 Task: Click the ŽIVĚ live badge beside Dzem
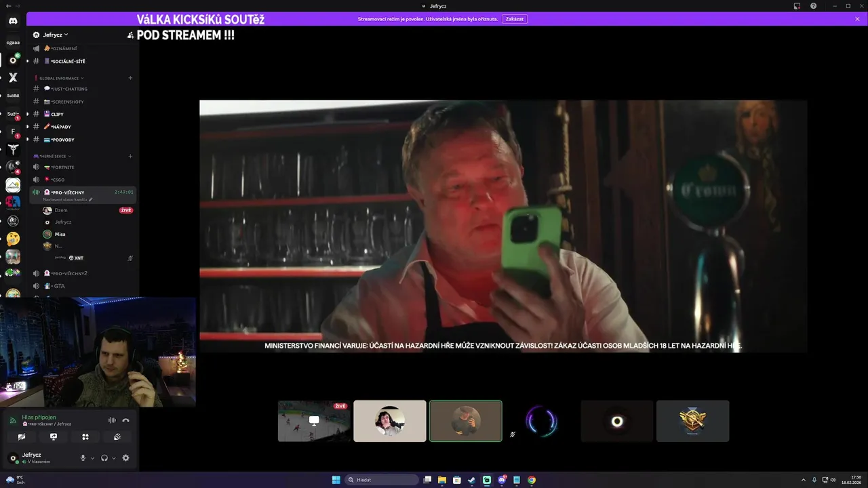125,210
